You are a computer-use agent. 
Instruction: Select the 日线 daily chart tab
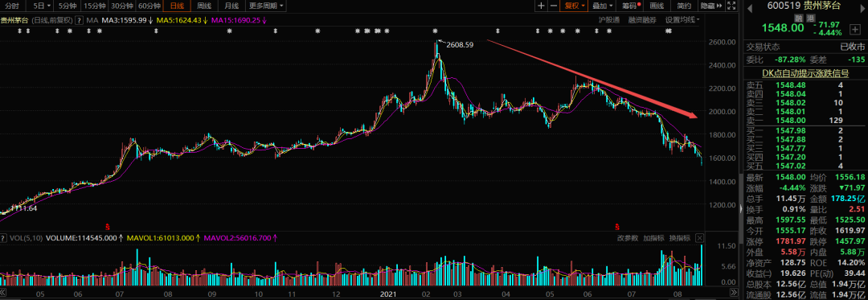[177, 6]
